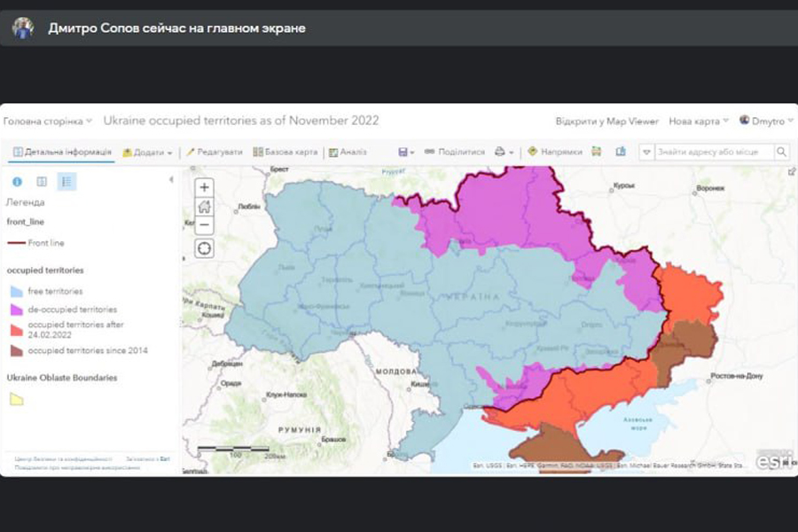Open the Нова карта dropdown
798x532 pixels.
(x=699, y=121)
